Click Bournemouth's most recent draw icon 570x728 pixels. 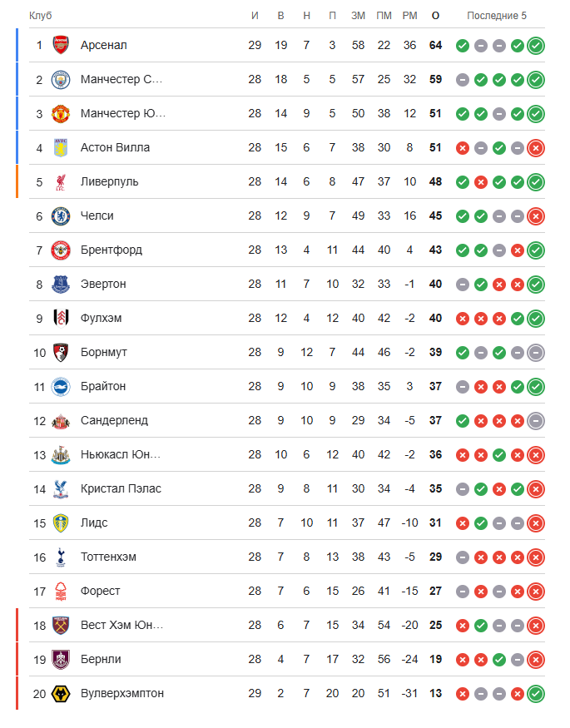tap(536, 353)
